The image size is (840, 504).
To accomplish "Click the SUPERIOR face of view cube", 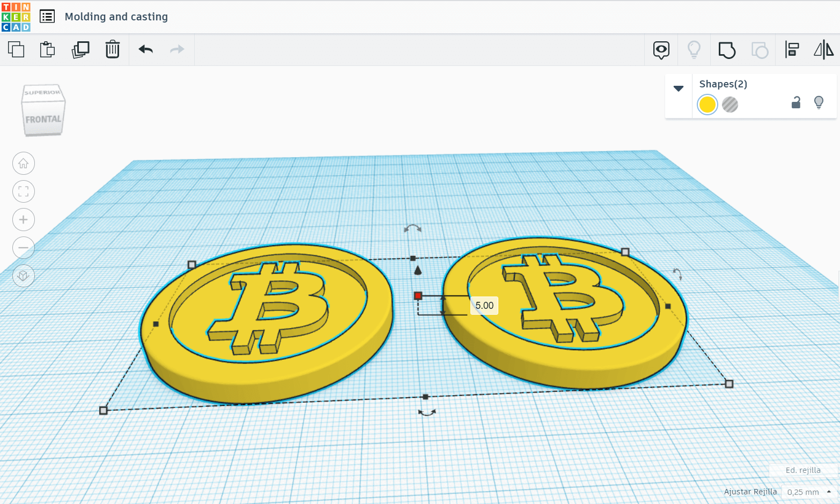I will pos(42,93).
